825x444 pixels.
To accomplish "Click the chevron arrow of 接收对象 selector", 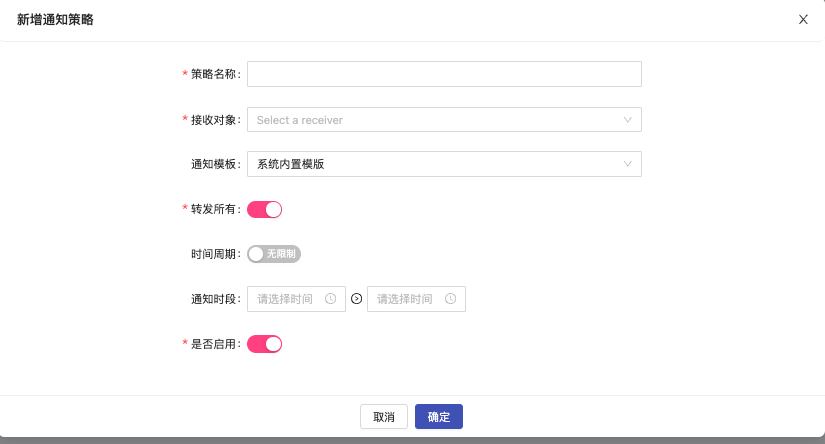I will coord(628,120).
